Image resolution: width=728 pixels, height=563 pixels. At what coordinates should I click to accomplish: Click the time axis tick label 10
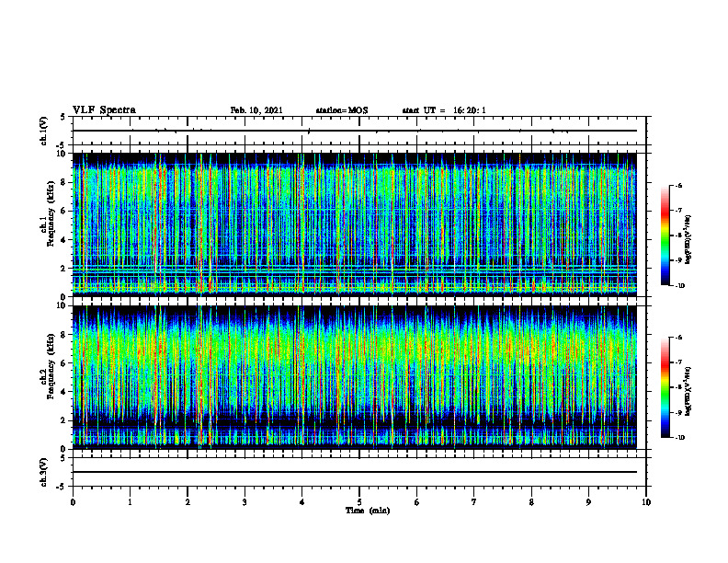pyautogui.click(x=646, y=502)
